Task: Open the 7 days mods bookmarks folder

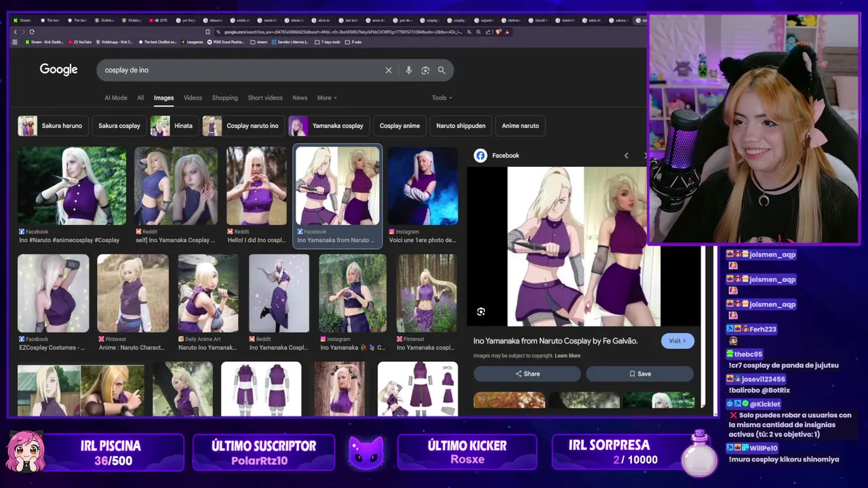Action: (327, 42)
